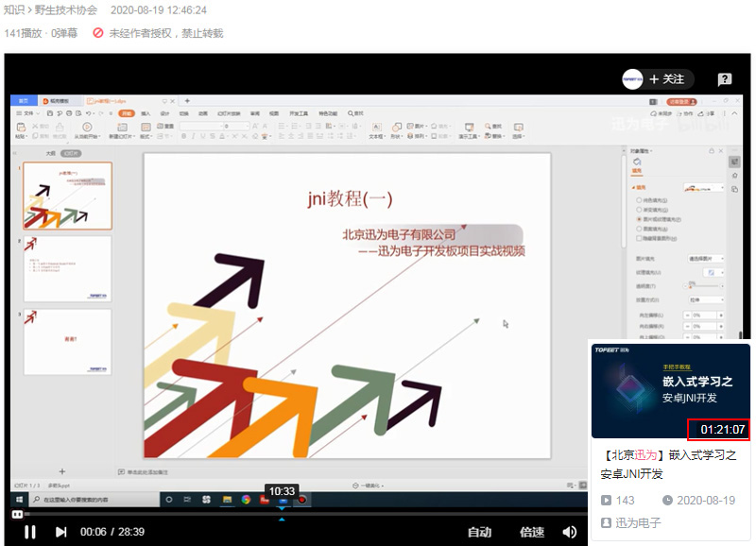Click the italic I formatting icon
The image size is (756, 546).
tap(194, 136)
